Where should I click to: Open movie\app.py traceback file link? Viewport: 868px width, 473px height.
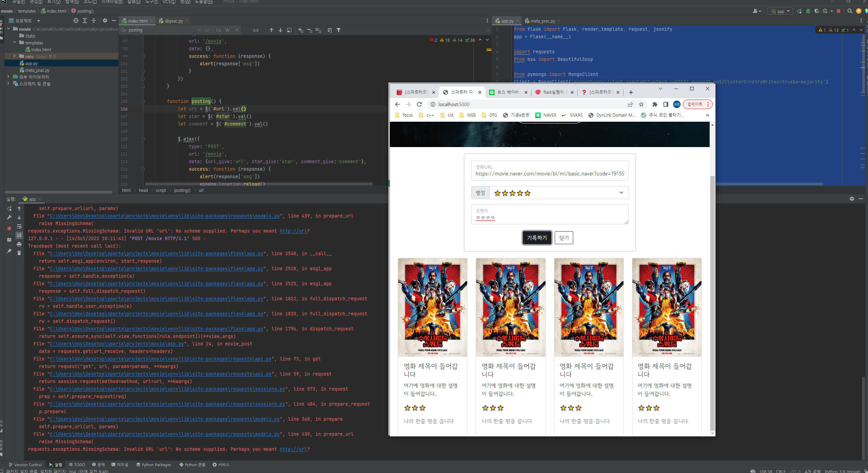pyautogui.click(x=117, y=344)
